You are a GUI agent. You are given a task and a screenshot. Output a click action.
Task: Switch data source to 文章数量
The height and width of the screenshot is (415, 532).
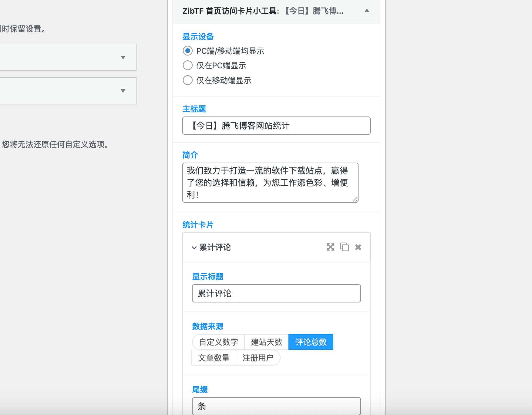pos(214,358)
